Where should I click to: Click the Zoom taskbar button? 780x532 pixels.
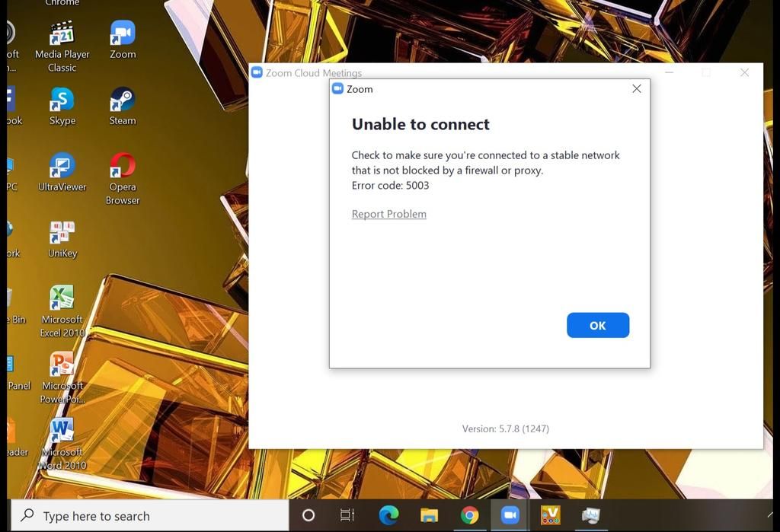[510, 515]
